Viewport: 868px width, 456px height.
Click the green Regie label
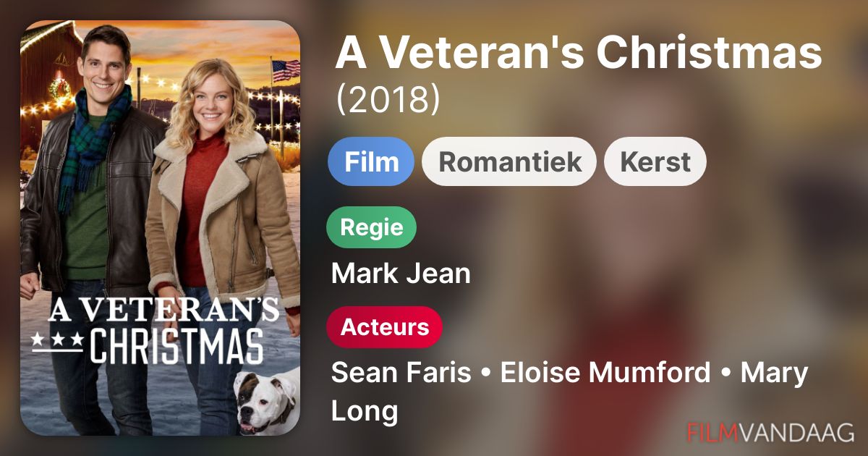[372, 227]
